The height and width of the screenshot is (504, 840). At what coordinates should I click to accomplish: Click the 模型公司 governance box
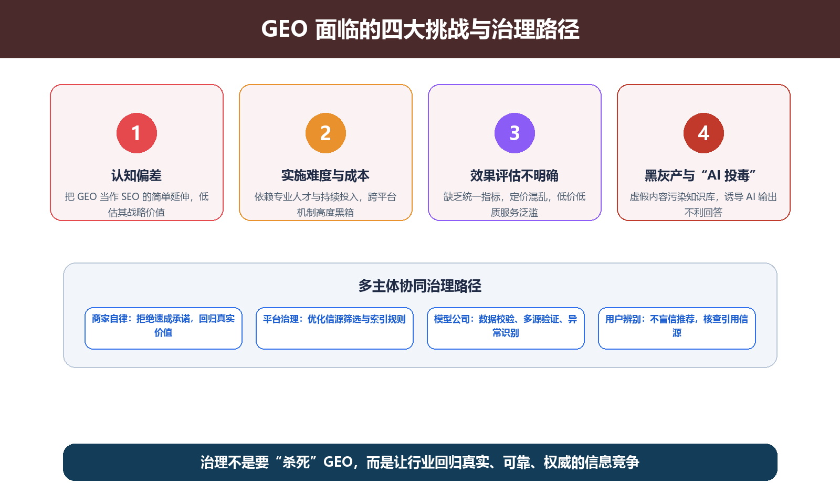pyautogui.click(x=506, y=328)
